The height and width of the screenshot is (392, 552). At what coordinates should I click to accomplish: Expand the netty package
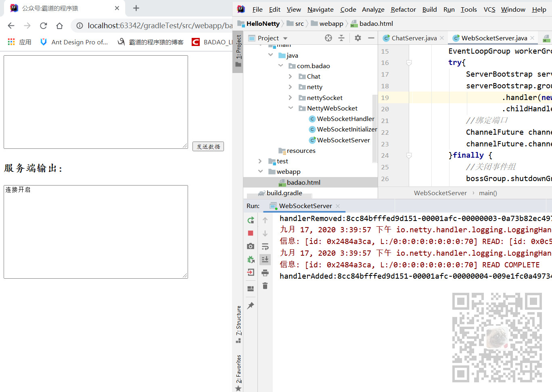[290, 87]
